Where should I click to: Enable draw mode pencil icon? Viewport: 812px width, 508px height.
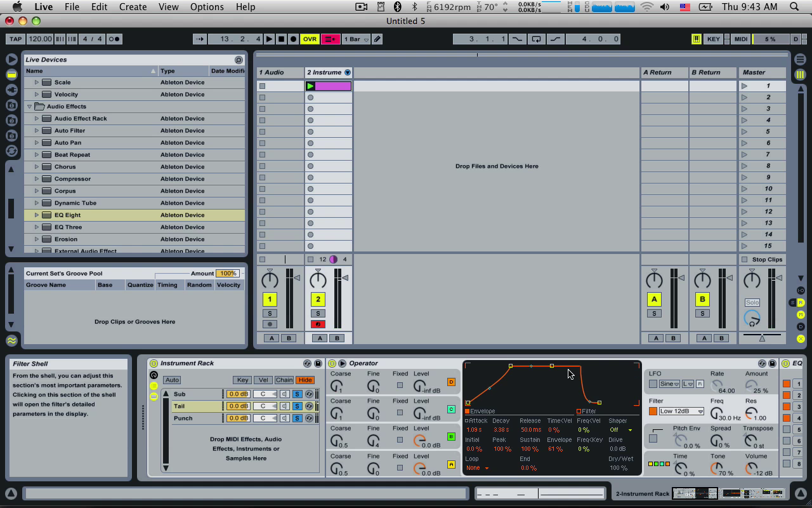[377, 39]
